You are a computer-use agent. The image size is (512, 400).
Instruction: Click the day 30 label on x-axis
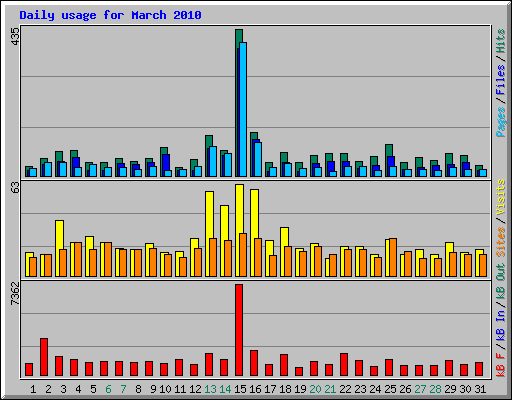point(465,389)
